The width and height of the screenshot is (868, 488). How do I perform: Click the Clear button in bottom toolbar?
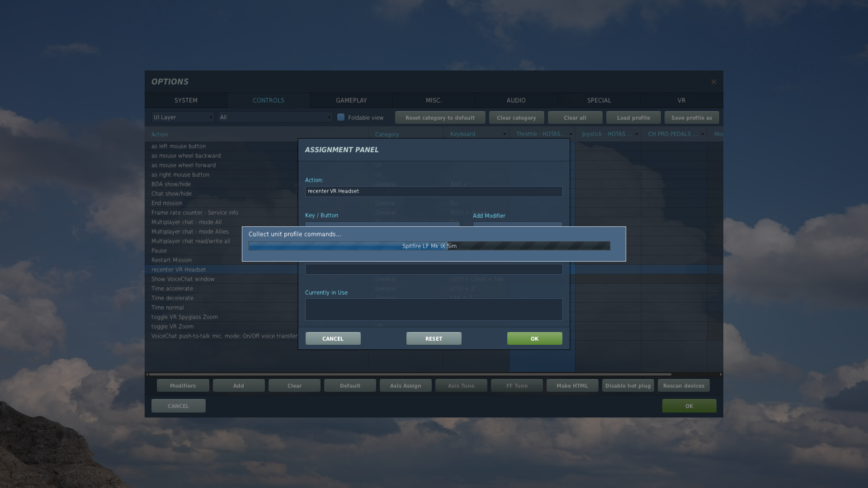click(x=294, y=385)
